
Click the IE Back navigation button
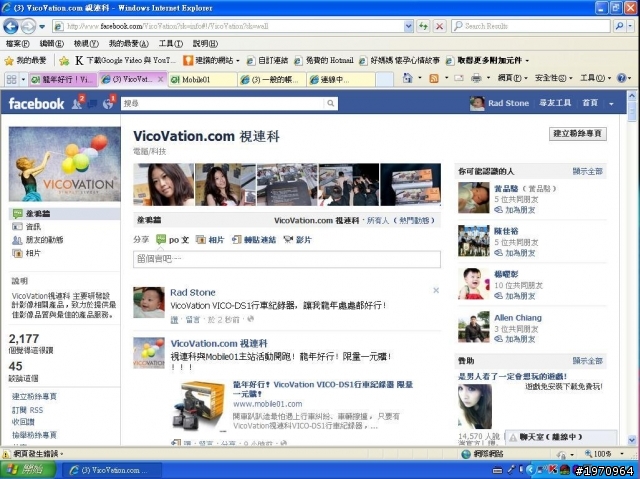(11, 27)
